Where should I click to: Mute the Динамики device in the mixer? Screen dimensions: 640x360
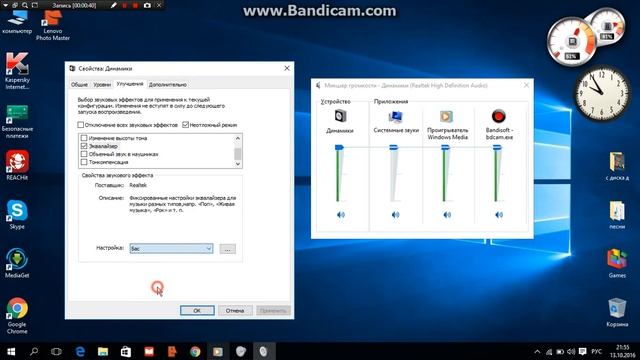coord(341,215)
